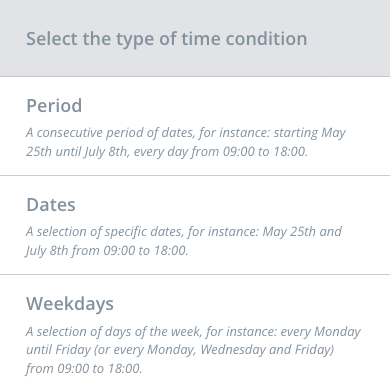Click 'from 09:00 to 18:00' under Weekdays
The width and height of the screenshot is (390, 390).
pyautogui.click(x=84, y=369)
